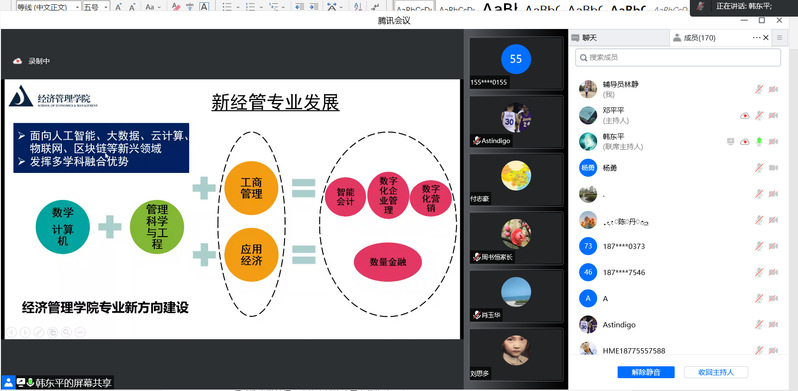Click the Word sort (A-Z) icon
This screenshot has width=798, height=391.
pos(358,7)
